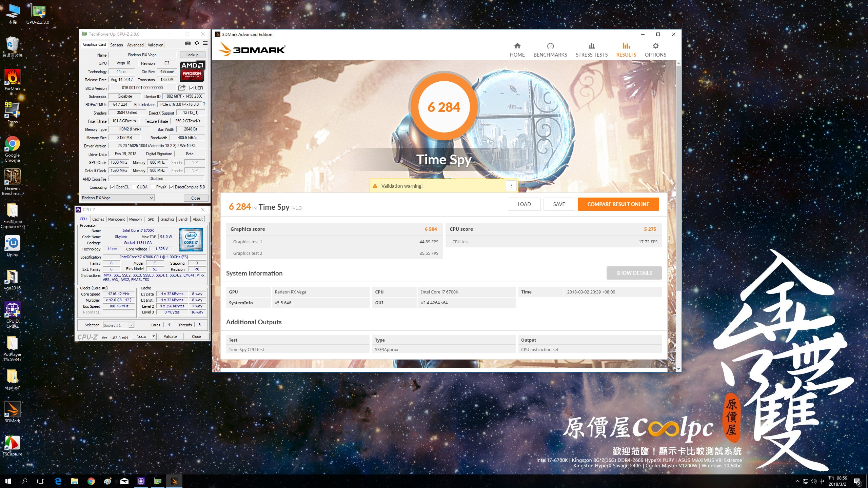Click the GPU-Z screenshot camera icon
The image size is (868, 488).
(188, 43)
